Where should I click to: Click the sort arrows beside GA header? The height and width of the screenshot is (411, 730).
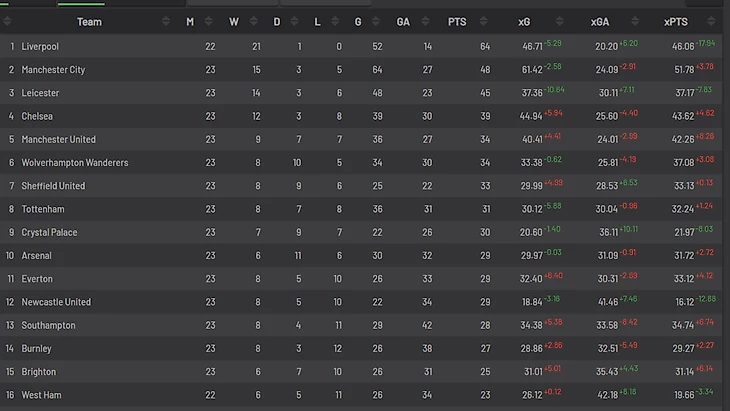coord(426,21)
